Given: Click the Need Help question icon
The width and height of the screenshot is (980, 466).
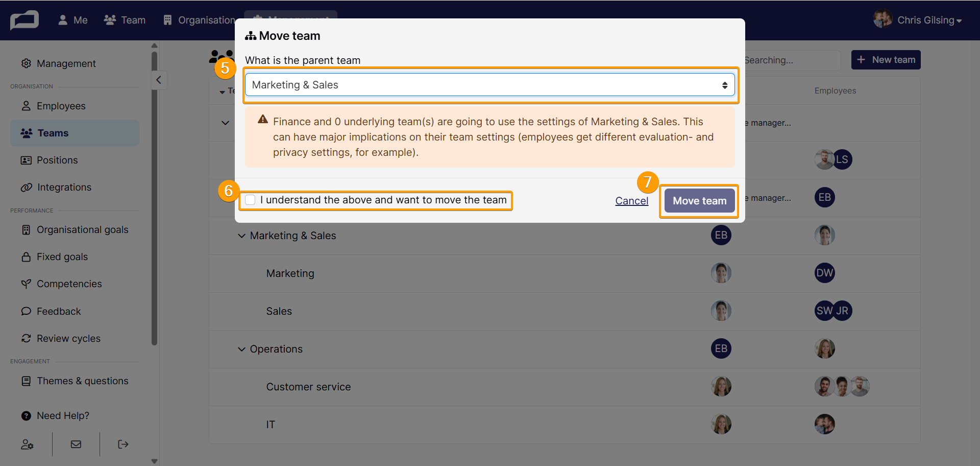Looking at the screenshot, I should click(x=26, y=416).
